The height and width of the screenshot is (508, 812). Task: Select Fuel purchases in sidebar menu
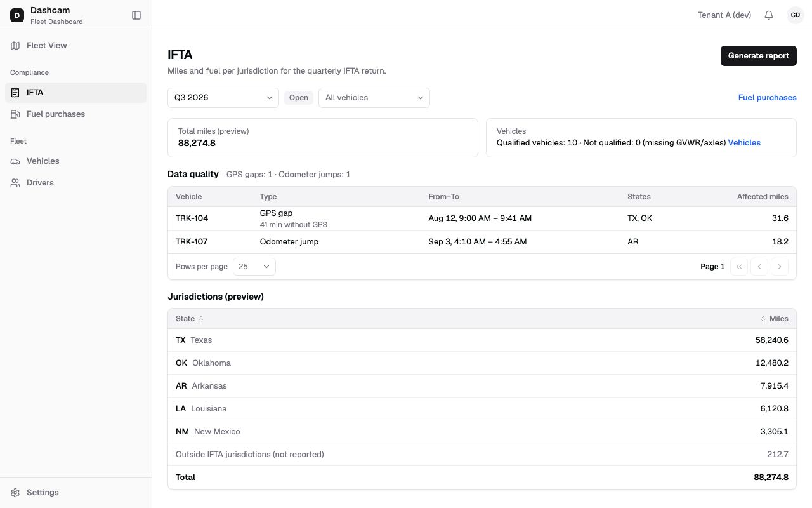click(x=76, y=114)
